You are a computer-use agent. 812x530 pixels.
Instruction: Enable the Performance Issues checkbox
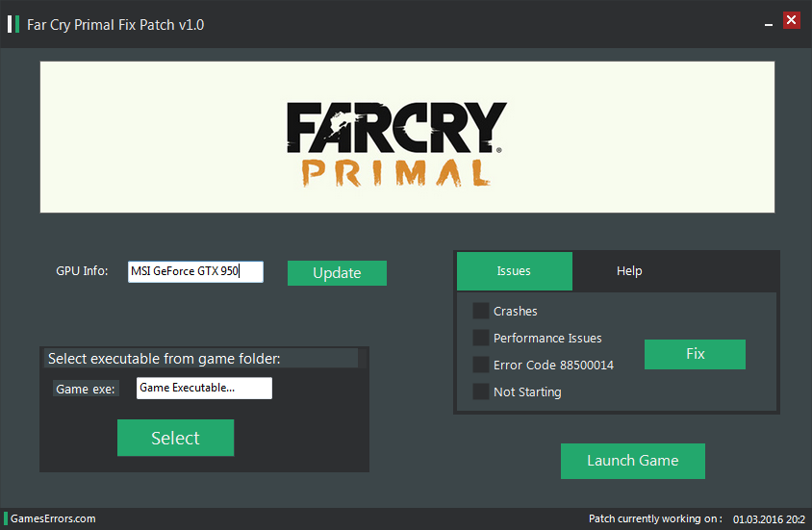[481, 338]
